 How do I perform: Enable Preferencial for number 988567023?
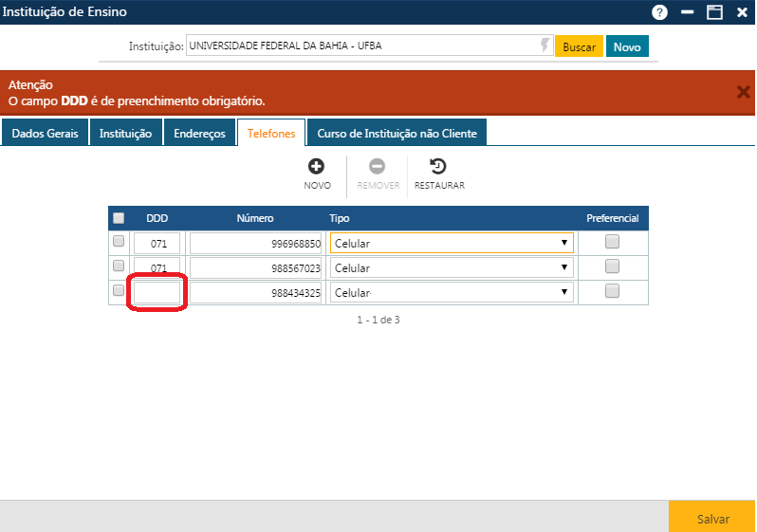pyautogui.click(x=612, y=266)
